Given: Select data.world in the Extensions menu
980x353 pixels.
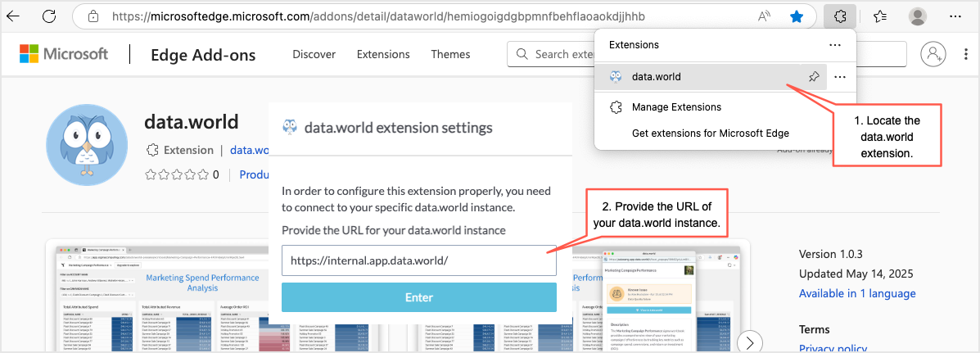Looking at the screenshot, I should coord(710,77).
